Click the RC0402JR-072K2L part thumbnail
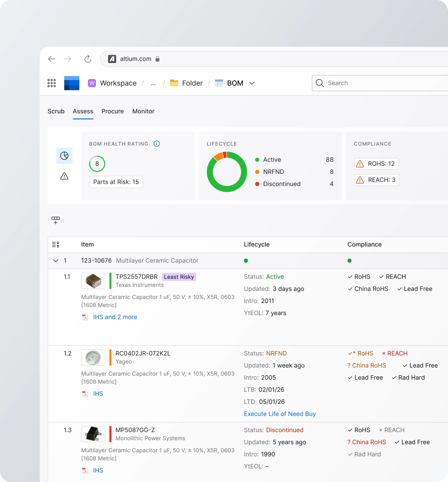Screen dimensions: 448x482 93,357
